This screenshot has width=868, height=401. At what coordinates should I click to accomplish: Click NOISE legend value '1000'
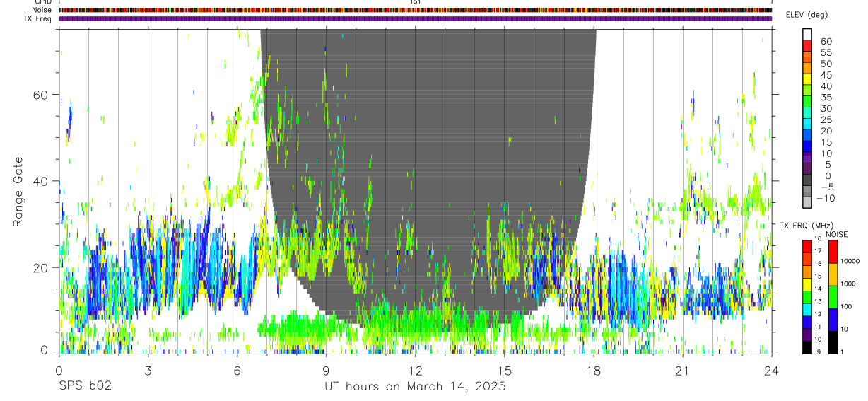point(850,284)
